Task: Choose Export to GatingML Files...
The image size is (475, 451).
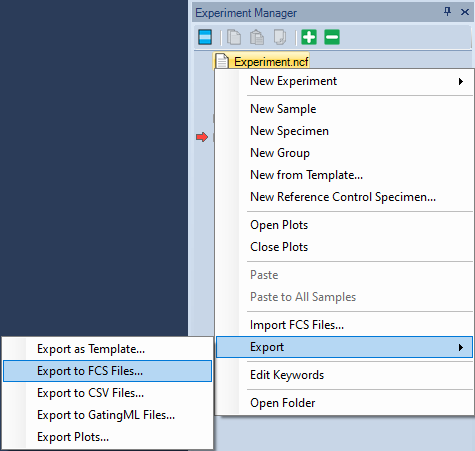Action: (x=107, y=415)
